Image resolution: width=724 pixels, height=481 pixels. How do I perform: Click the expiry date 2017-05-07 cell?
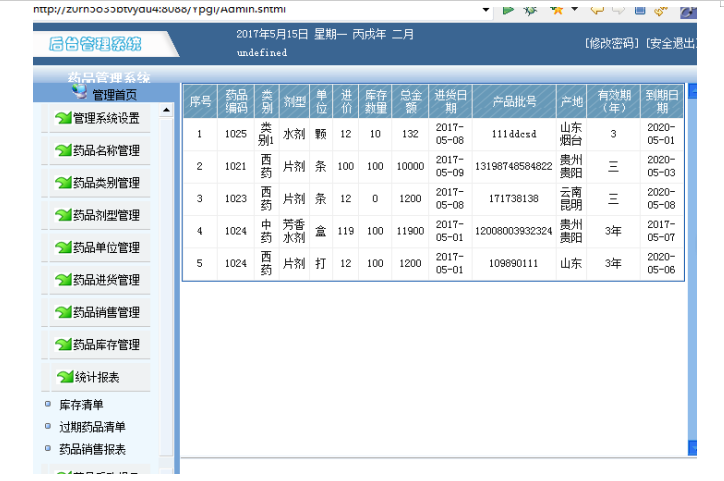pos(661,231)
